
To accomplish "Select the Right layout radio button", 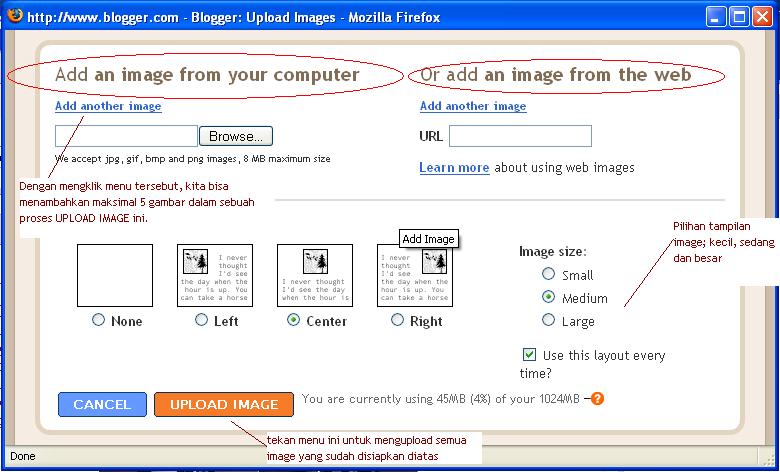I will (x=397, y=320).
